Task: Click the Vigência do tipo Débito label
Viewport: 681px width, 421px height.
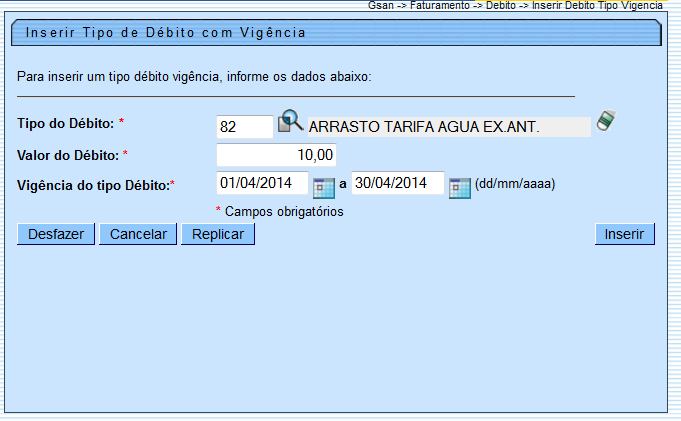Action: click(93, 184)
